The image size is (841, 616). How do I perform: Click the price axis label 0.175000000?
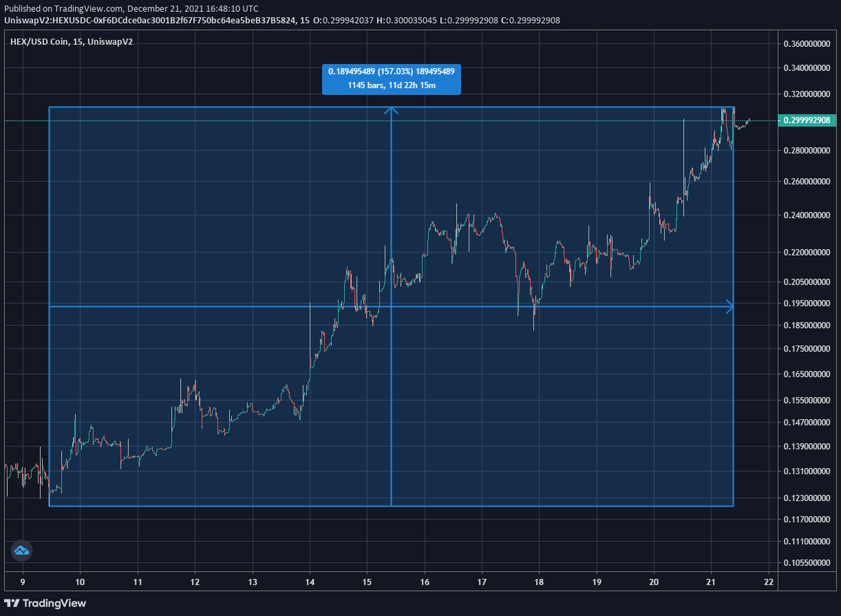(x=807, y=348)
